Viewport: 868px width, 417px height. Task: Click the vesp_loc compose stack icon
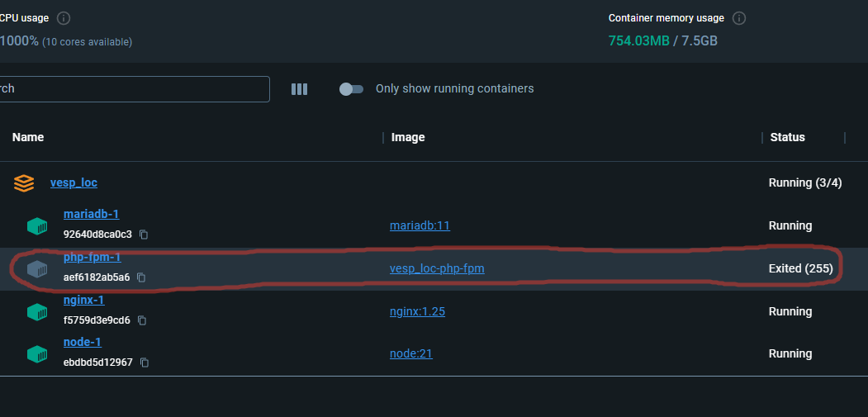24,182
